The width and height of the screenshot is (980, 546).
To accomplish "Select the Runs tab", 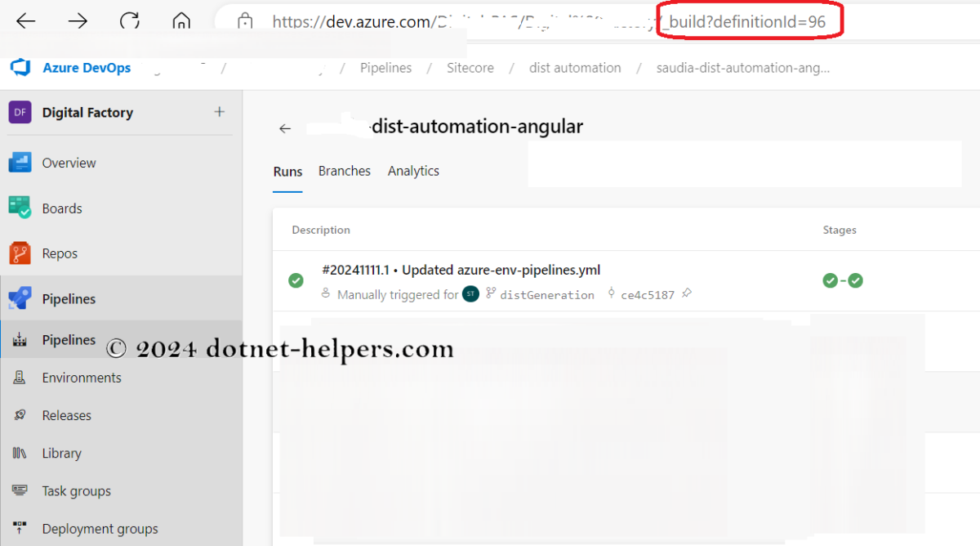I will (287, 172).
